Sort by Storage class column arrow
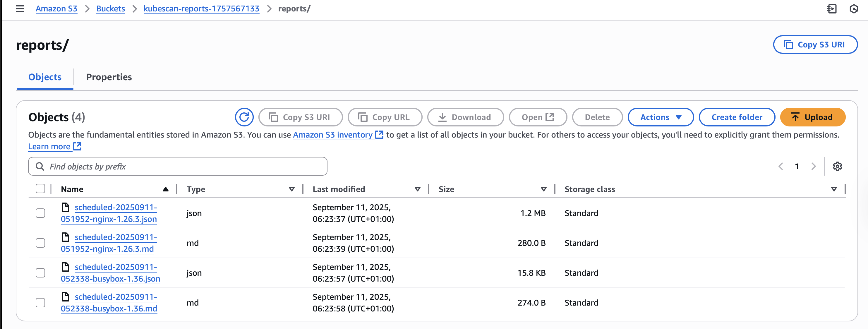 [834, 189]
